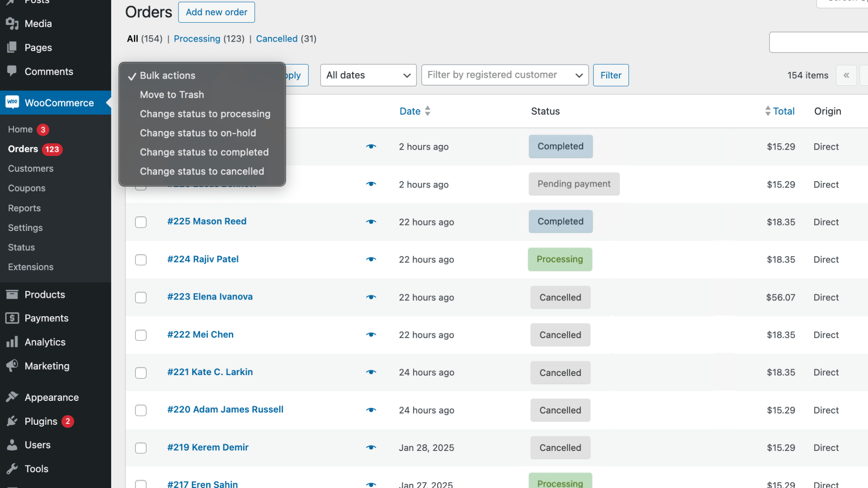Screen dimensions: 868x488
Task: Click the Add new order button
Action: (216, 12)
